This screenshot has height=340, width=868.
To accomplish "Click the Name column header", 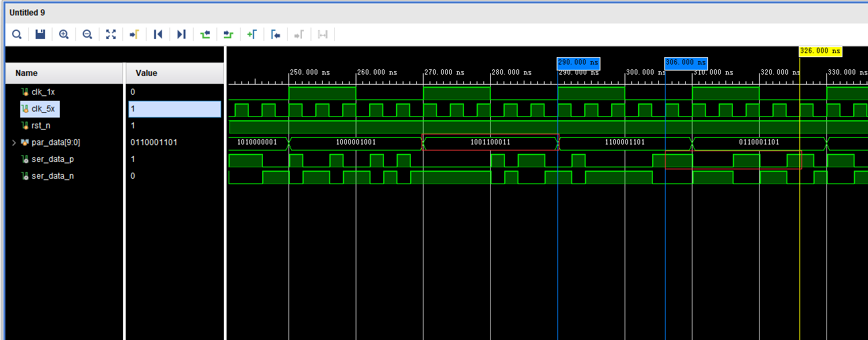I will [64, 73].
